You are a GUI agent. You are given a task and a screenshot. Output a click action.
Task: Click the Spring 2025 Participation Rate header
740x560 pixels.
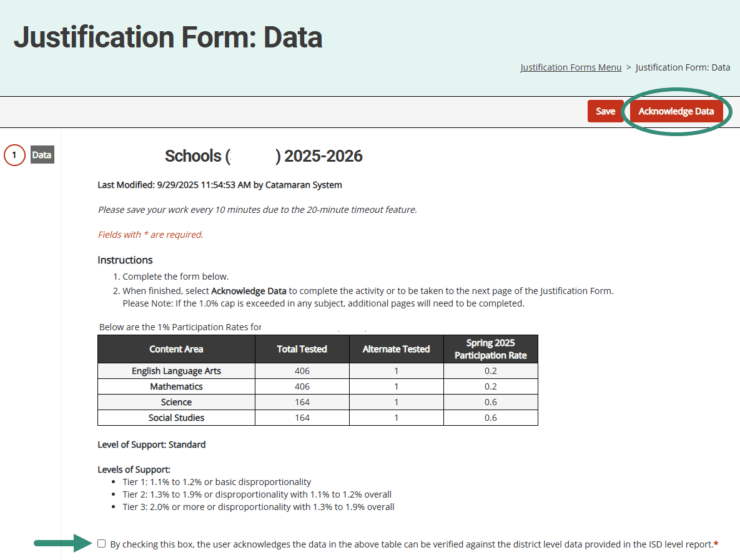(491, 349)
